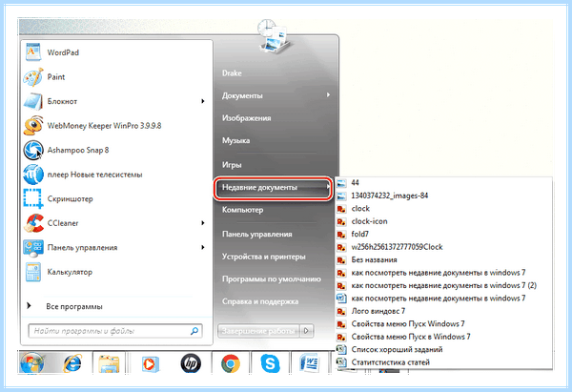Click the Windows Start orb

tap(32, 362)
